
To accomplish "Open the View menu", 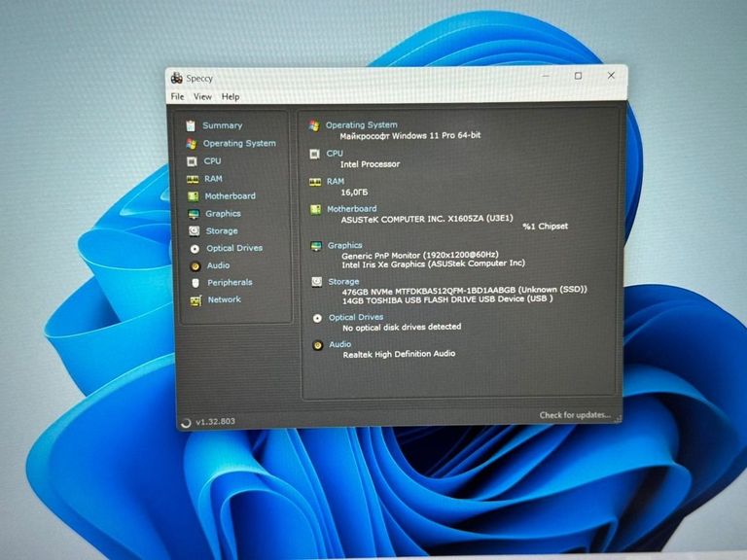I will coord(202,97).
